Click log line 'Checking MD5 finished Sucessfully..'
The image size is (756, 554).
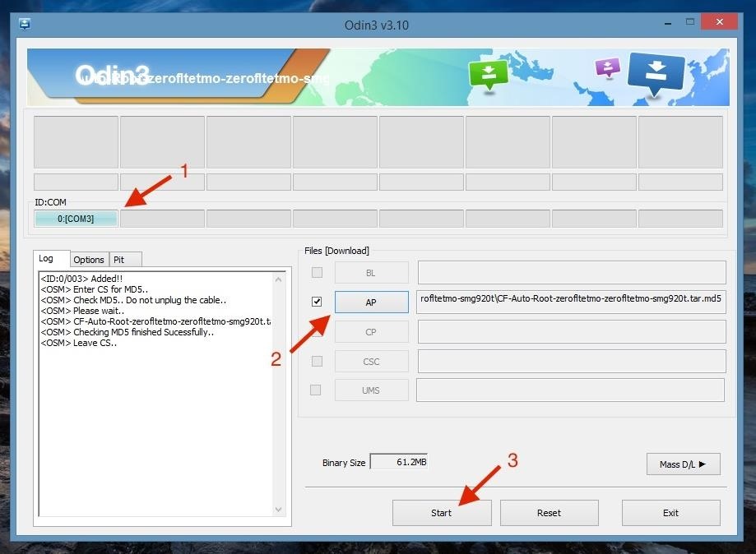point(128,332)
